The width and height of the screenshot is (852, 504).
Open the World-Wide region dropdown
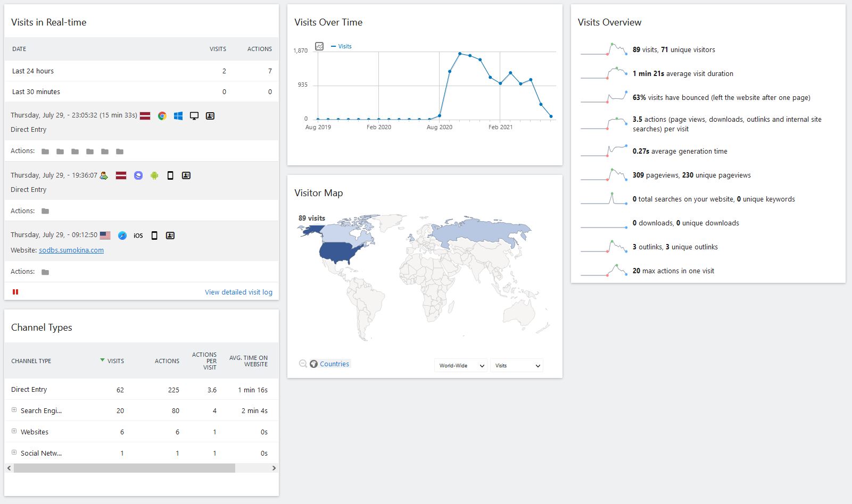pos(461,366)
